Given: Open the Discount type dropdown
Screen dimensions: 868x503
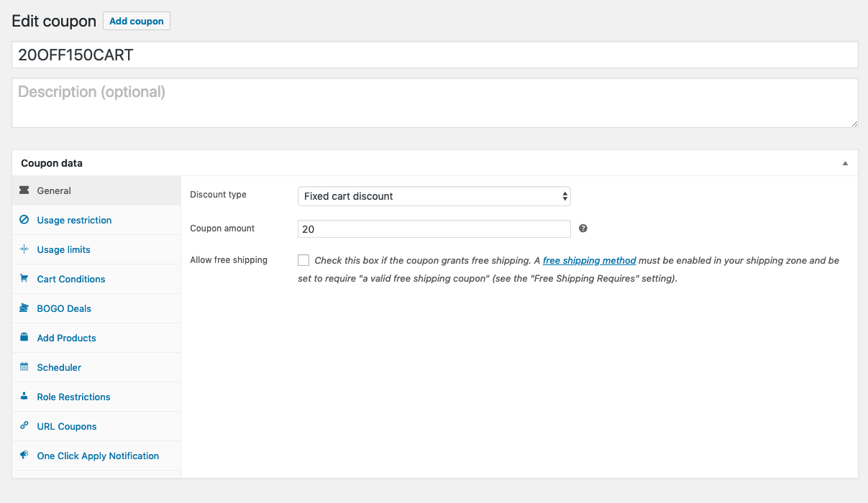Looking at the screenshot, I should click(x=434, y=196).
